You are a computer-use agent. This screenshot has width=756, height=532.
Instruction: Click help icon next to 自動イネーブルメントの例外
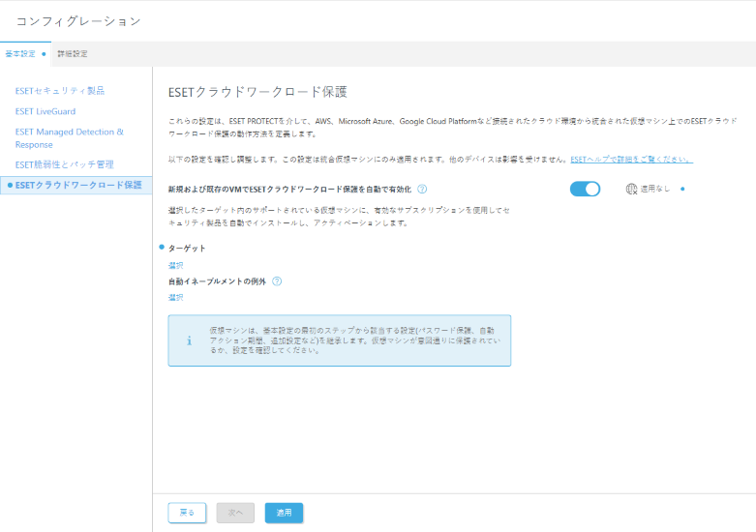[277, 281]
